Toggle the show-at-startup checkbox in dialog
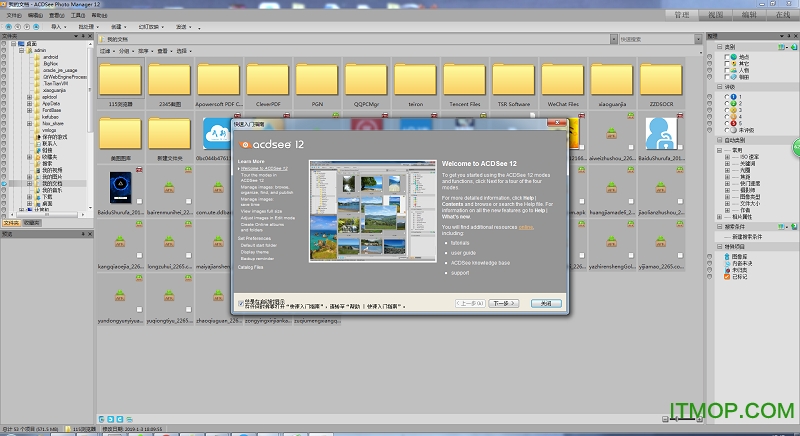The width and height of the screenshot is (800, 436). coord(241,303)
